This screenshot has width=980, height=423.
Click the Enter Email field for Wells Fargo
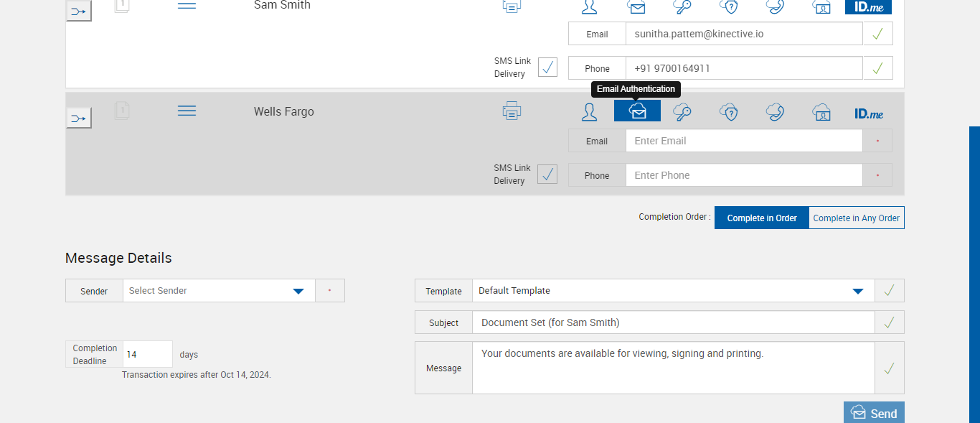tap(743, 141)
